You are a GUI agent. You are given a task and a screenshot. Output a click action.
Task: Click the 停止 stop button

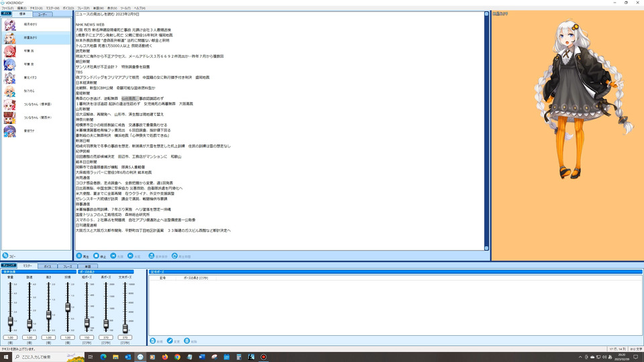96,255
